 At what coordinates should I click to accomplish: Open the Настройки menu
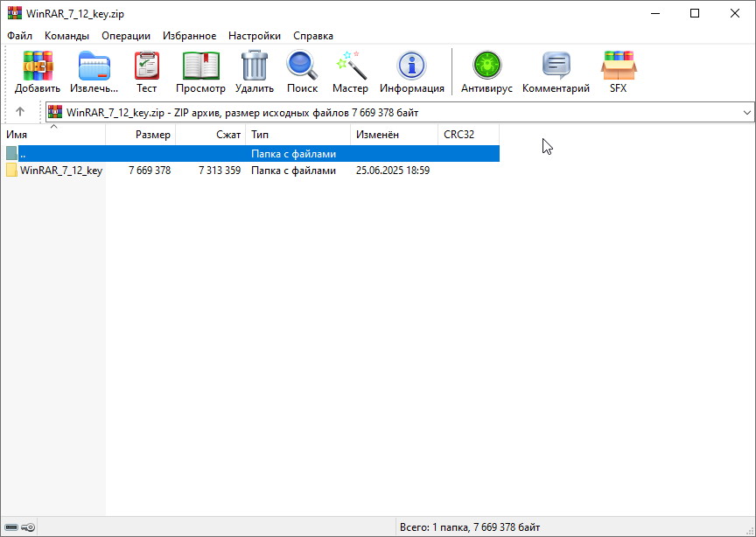click(255, 36)
